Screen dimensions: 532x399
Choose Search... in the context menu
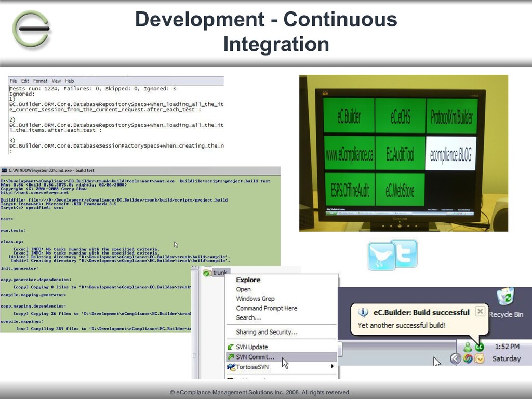(x=248, y=318)
